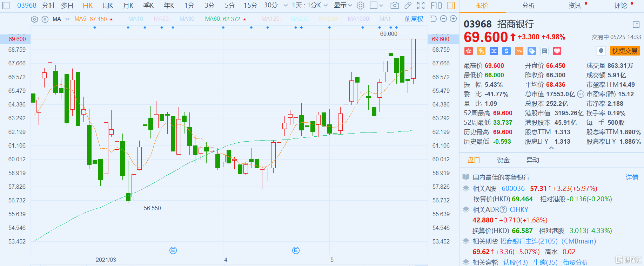
Task: Select the pencil drawing tool icon
Action: pyautogui.click(x=408, y=5)
